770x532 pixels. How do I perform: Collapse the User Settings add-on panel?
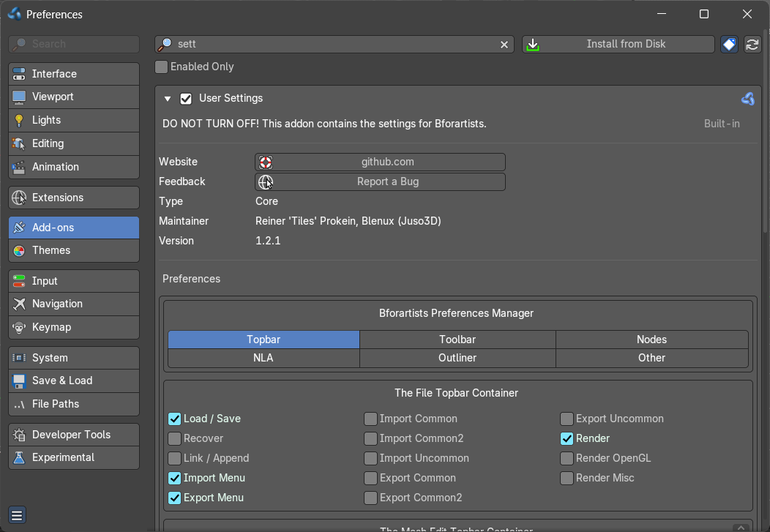168,99
